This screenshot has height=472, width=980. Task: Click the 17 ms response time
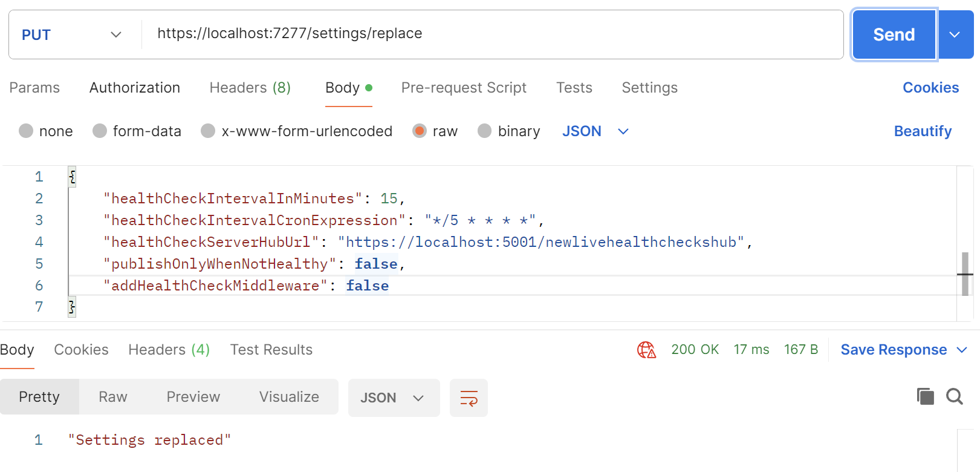click(x=751, y=350)
